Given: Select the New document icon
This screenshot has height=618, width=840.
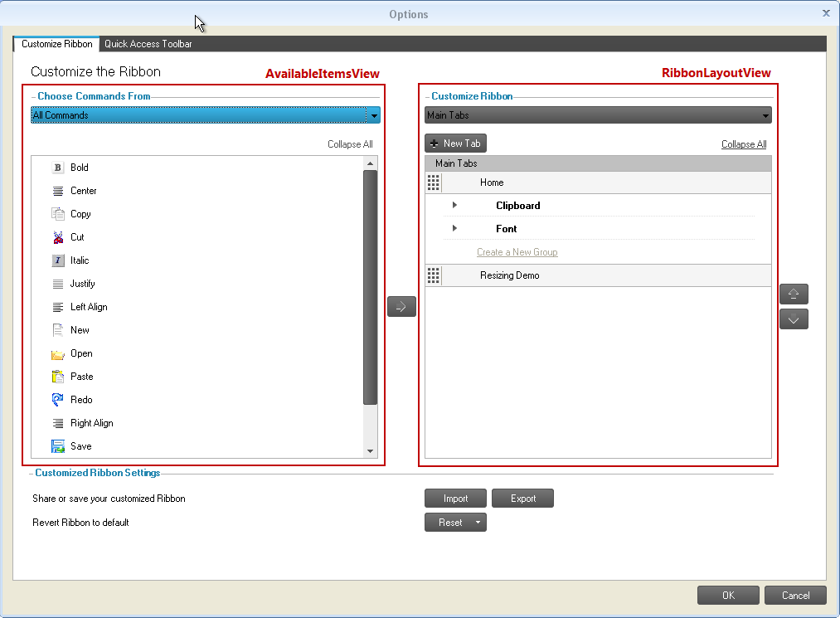Looking at the screenshot, I should click(56, 329).
